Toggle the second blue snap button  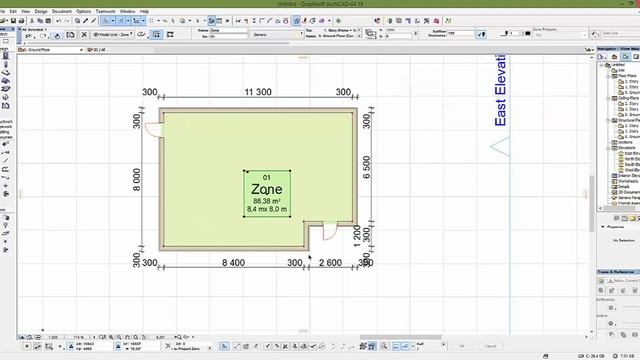tap(121, 21)
